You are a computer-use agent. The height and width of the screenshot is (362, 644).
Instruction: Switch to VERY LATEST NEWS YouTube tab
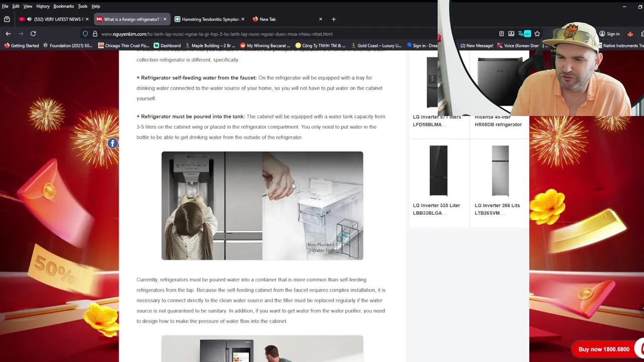point(53,19)
